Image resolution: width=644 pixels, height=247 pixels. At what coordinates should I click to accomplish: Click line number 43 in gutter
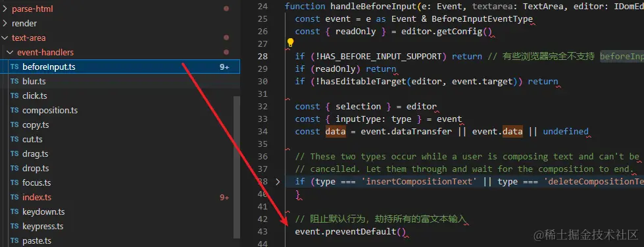pyautogui.click(x=262, y=232)
